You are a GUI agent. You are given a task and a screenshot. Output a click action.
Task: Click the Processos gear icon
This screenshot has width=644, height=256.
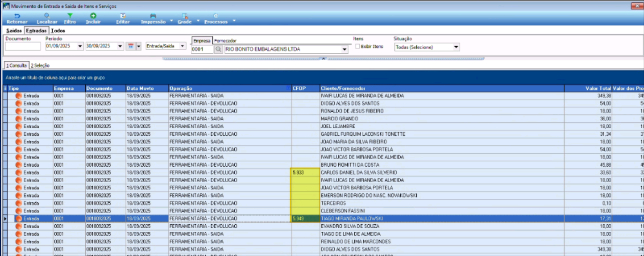coord(215,16)
